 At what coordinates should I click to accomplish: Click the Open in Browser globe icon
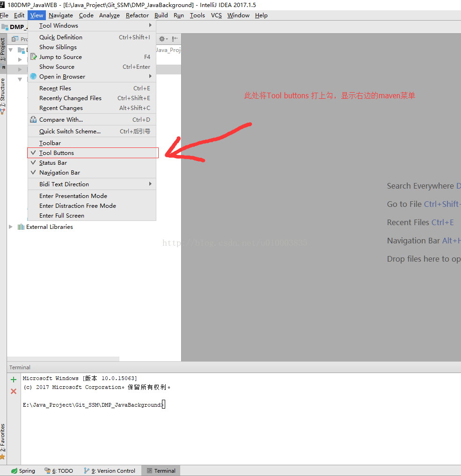(33, 76)
